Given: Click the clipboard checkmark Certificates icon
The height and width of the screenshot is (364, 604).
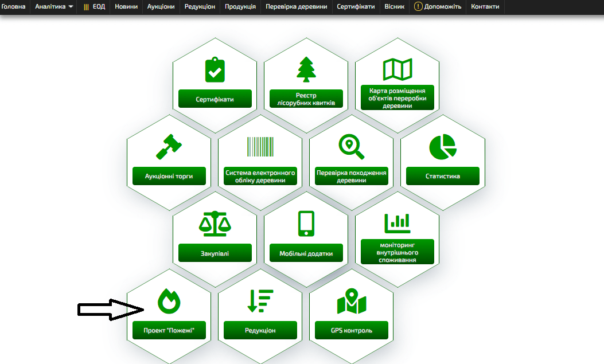Looking at the screenshot, I should pyautogui.click(x=215, y=69).
